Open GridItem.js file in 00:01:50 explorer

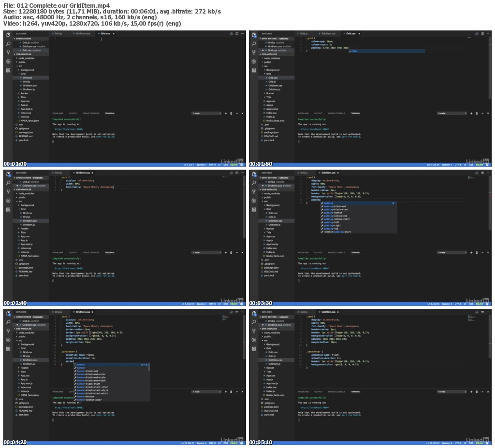[x=274, y=89]
